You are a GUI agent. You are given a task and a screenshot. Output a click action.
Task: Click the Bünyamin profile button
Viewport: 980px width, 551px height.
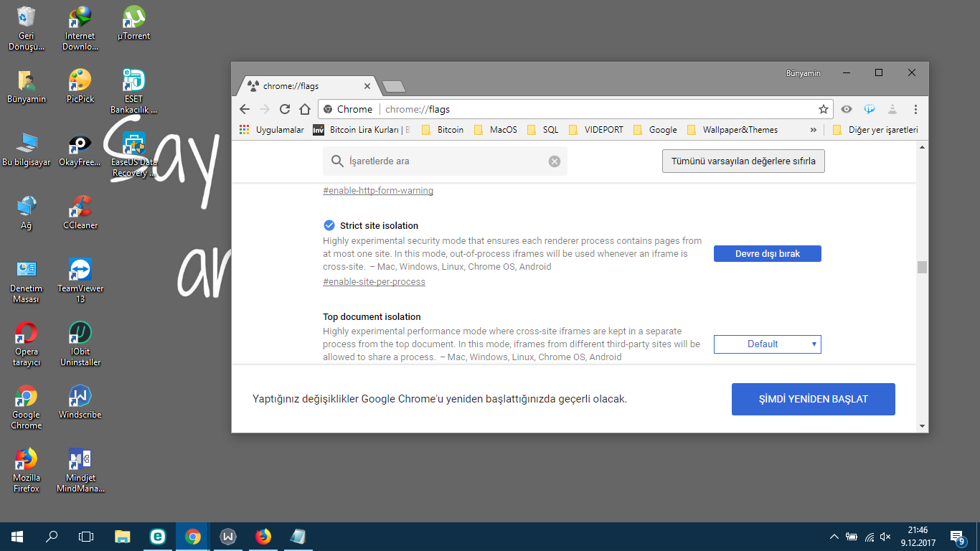pyautogui.click(x=803, y=73)
